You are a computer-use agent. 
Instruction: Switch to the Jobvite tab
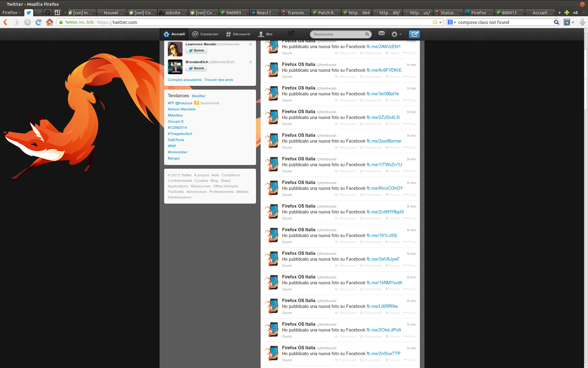pos(173,13)
